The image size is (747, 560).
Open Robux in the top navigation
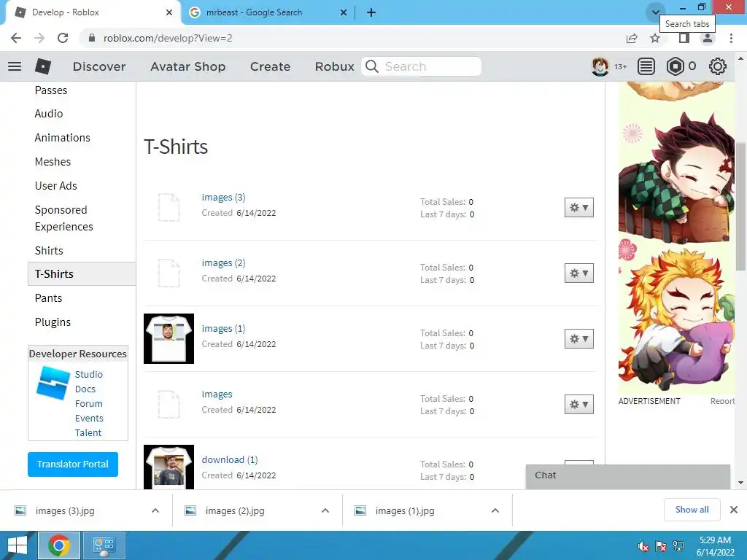point(334,66)
